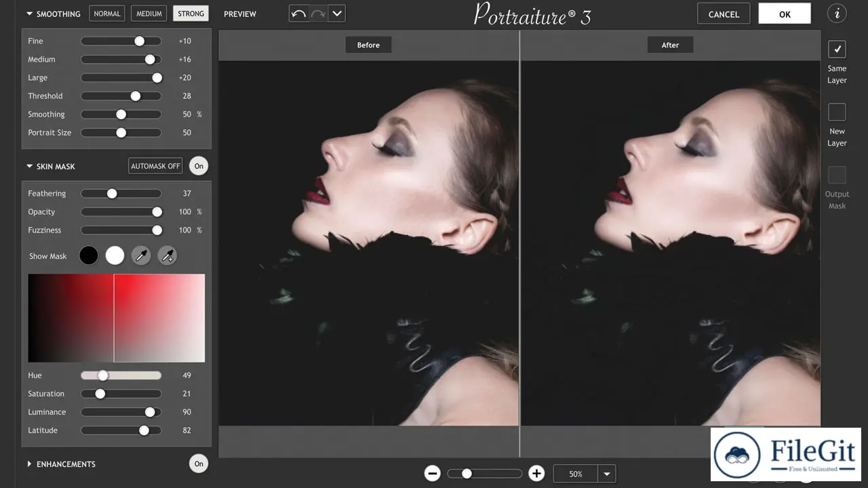868x488 pixels.
Task: Toggle the Enhancements On switch
Action: point(199,464)
